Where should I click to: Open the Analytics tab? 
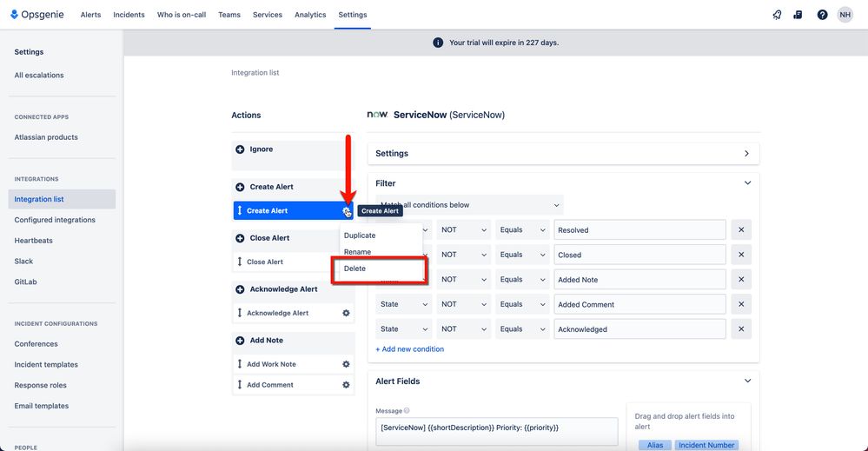[x=310, y=15]
